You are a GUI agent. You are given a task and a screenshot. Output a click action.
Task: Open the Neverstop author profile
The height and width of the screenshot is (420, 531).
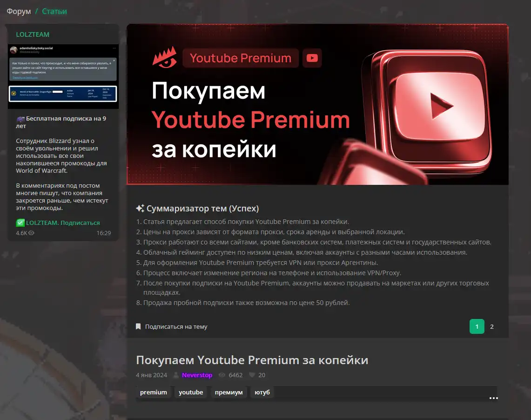pos(197,375)
